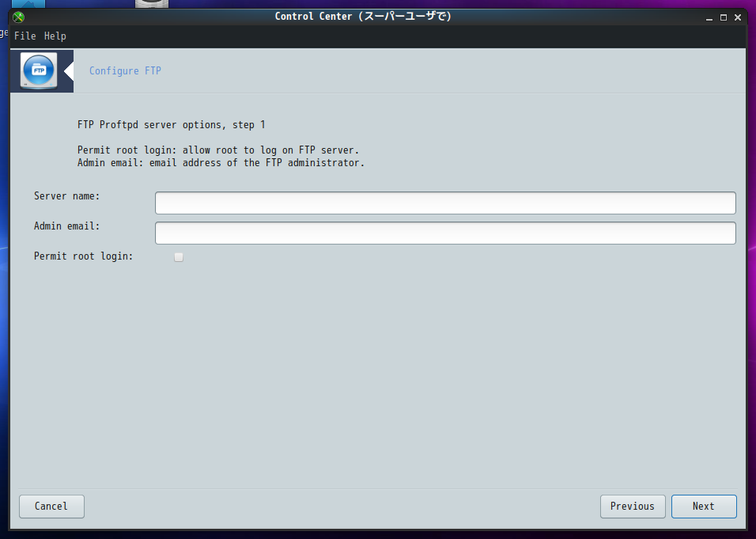Click the 'Admin email: email address' description line
Viewport: 756px width, 539px height.
coord(221,162)
